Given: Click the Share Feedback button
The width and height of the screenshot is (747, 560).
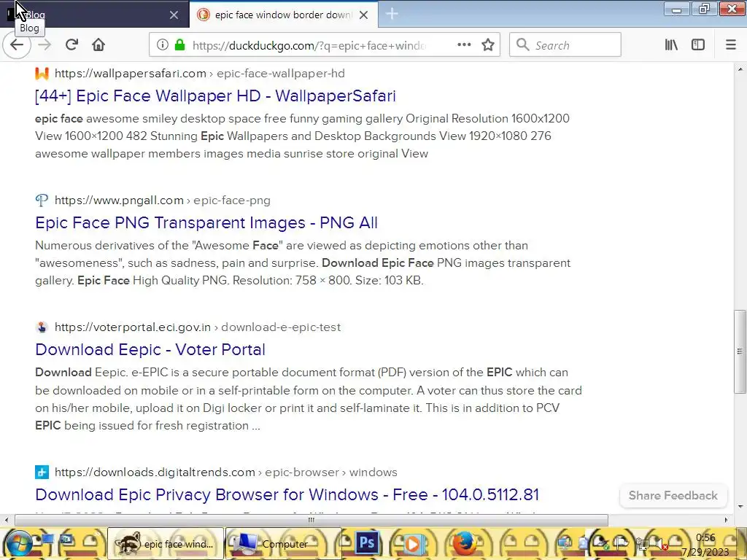Looking at the screenshot, I should pos(673,496).
